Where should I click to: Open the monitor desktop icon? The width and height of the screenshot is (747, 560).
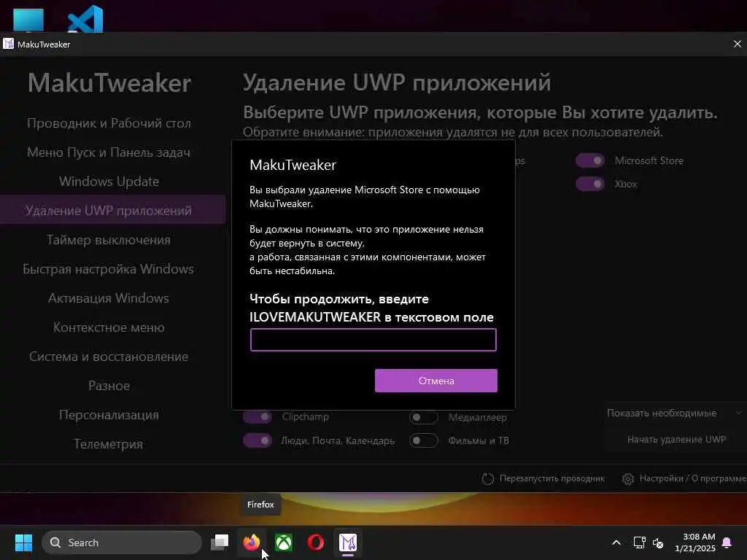point(28,20)
